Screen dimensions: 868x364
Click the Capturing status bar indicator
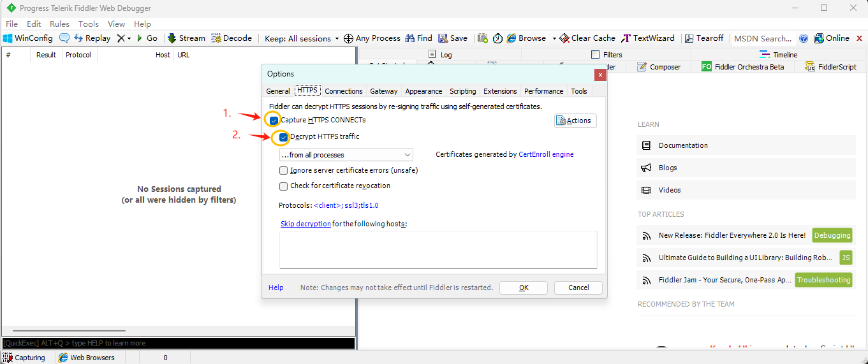coord(24,358)
